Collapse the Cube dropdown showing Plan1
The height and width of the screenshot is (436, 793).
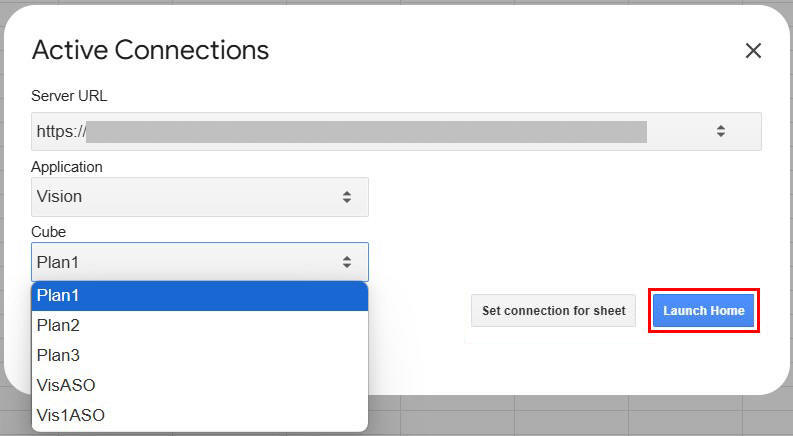click(x=199, y=262)
